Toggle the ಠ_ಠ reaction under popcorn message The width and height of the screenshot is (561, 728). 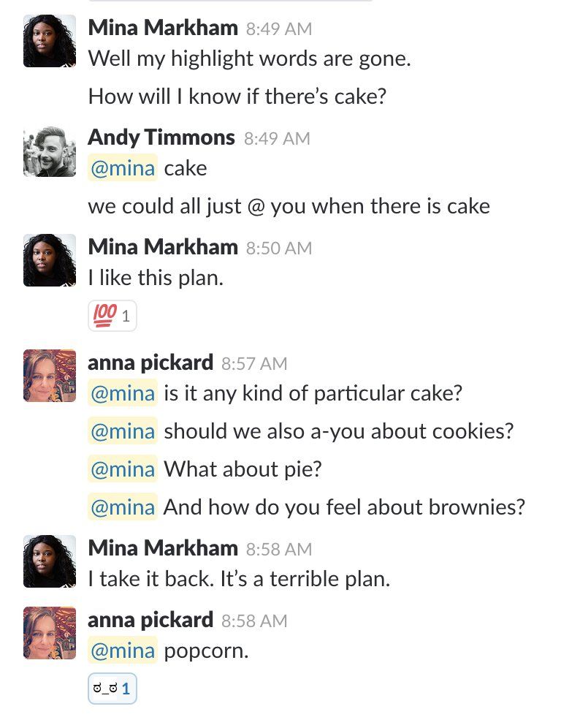(x=112, y=689)
